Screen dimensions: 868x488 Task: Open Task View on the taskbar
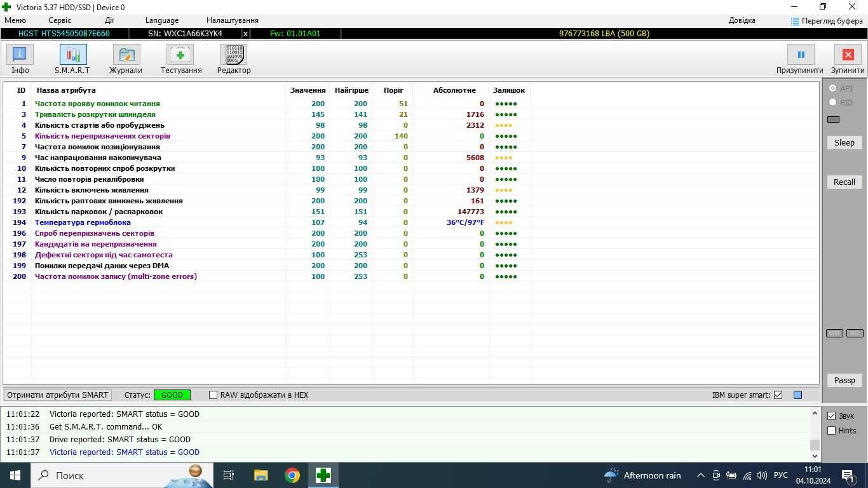click(229, 475)
